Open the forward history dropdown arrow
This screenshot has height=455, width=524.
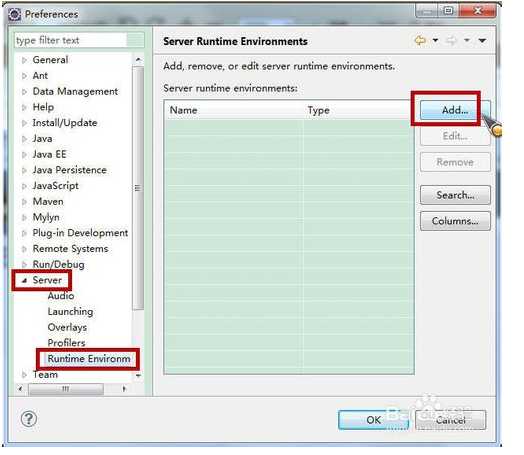pos(467,40)
